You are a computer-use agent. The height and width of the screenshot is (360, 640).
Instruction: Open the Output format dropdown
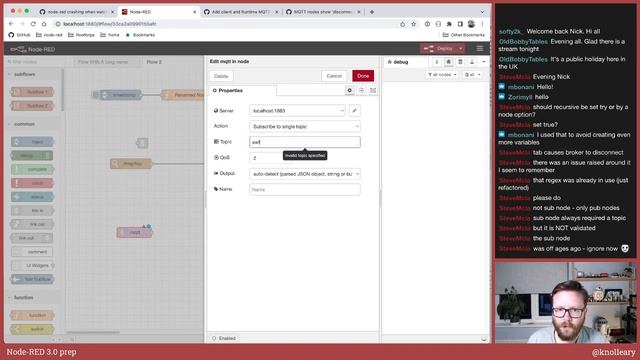[x=304, y=174]
